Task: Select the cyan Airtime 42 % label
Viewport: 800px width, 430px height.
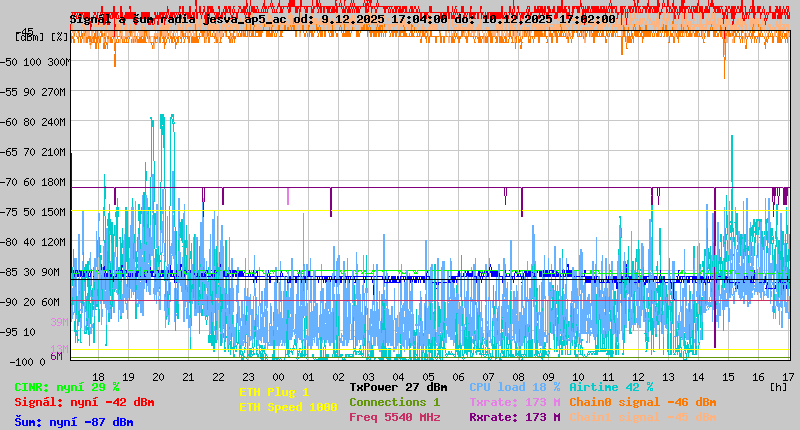Action: 611,387
